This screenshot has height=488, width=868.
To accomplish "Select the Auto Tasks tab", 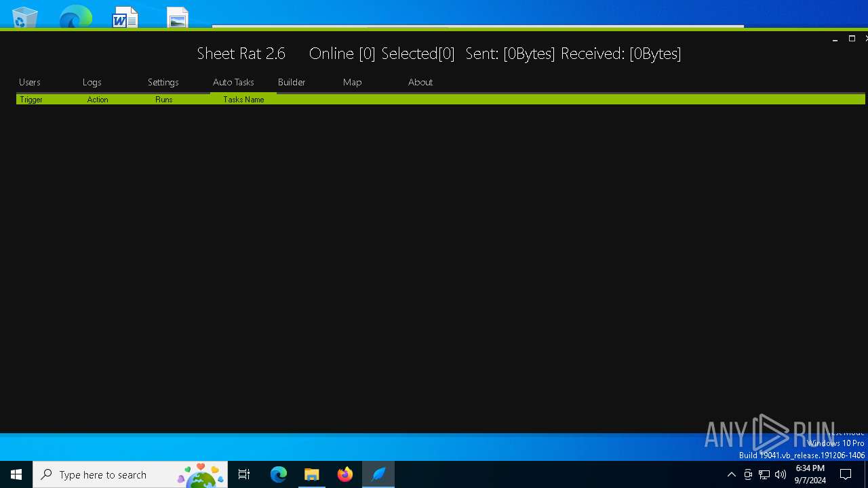I will click(233, 82).
